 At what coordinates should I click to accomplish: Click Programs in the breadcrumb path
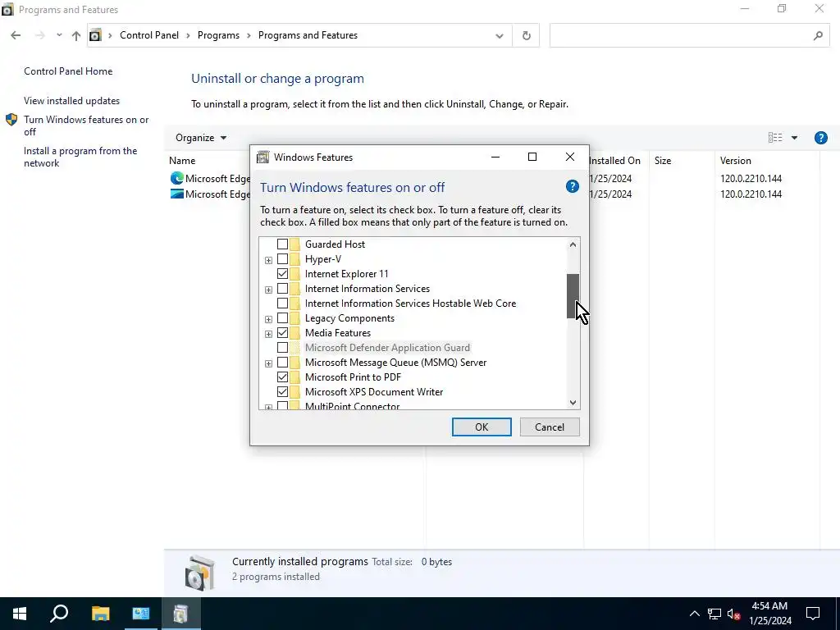click(x=218, y=35)
